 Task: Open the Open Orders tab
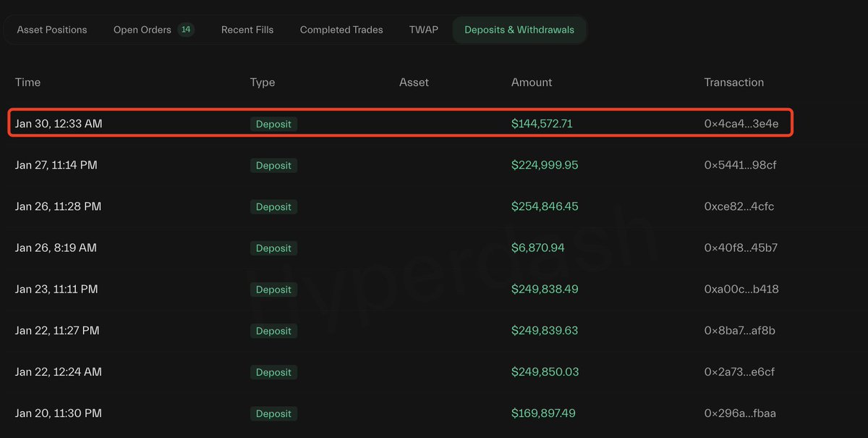[142, 30]
